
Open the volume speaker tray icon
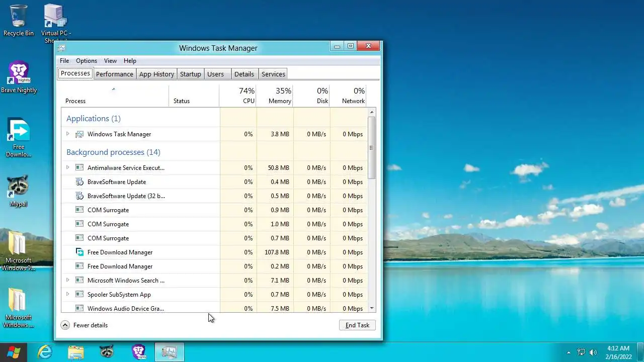593,352
